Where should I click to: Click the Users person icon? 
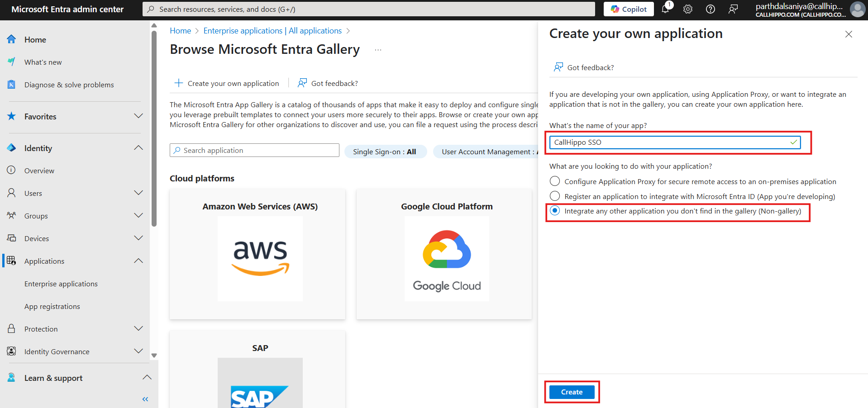(x=11, y=193)
